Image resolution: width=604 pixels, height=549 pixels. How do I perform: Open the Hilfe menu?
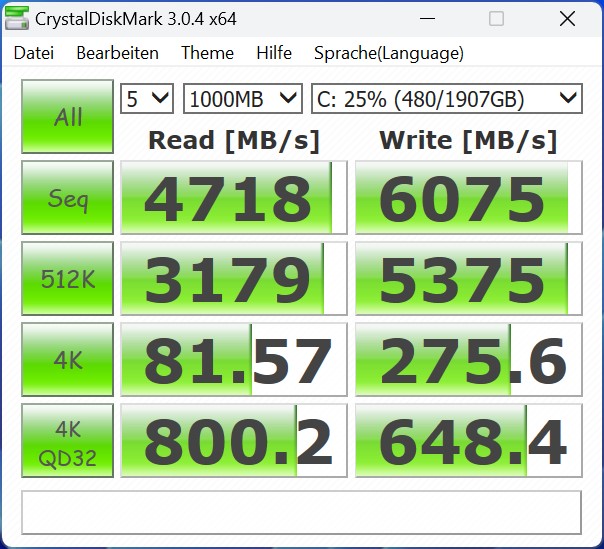(x=274, y=53)
